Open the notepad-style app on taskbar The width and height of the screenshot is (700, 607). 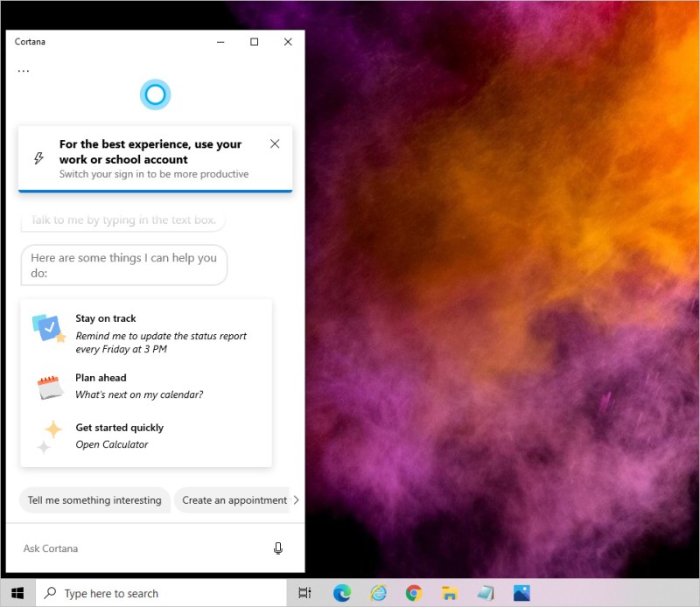pyautogui.click(x=486, y=593)
